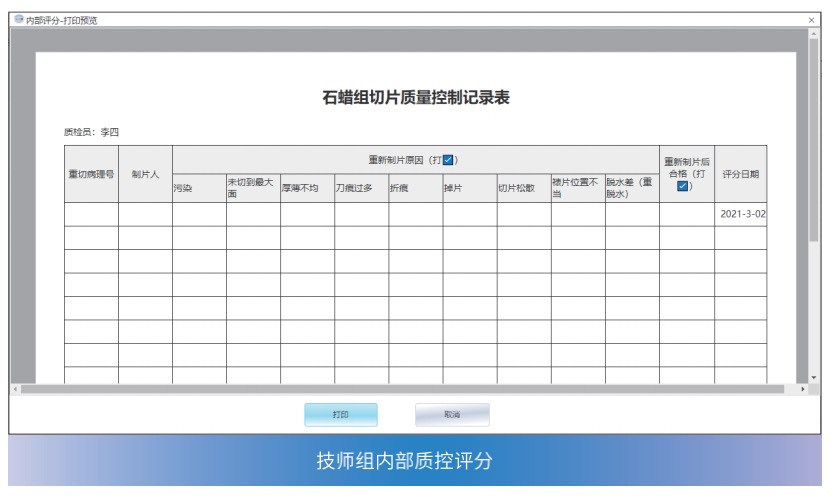
Task: Click the 制片人 column header
Action: [145, 174]
